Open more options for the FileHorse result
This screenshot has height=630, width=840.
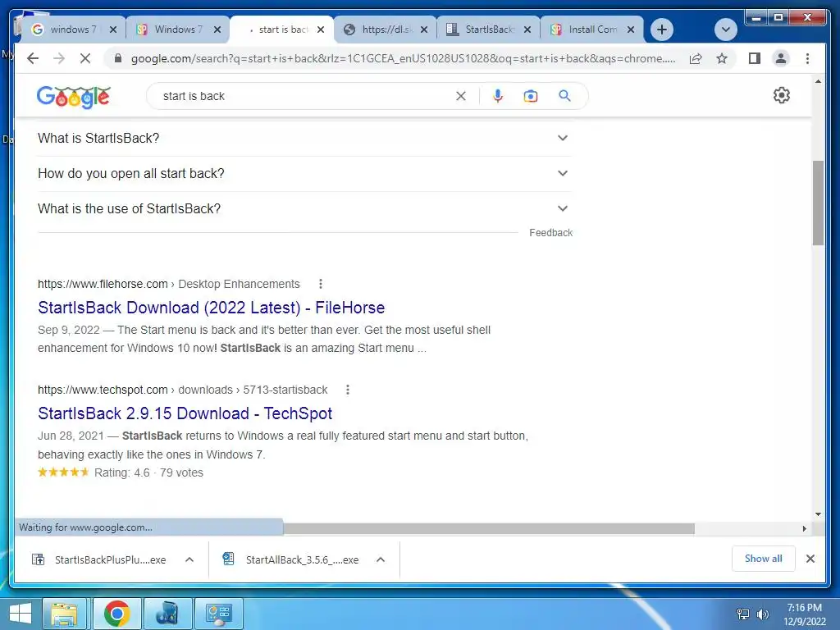coord(321,284)
